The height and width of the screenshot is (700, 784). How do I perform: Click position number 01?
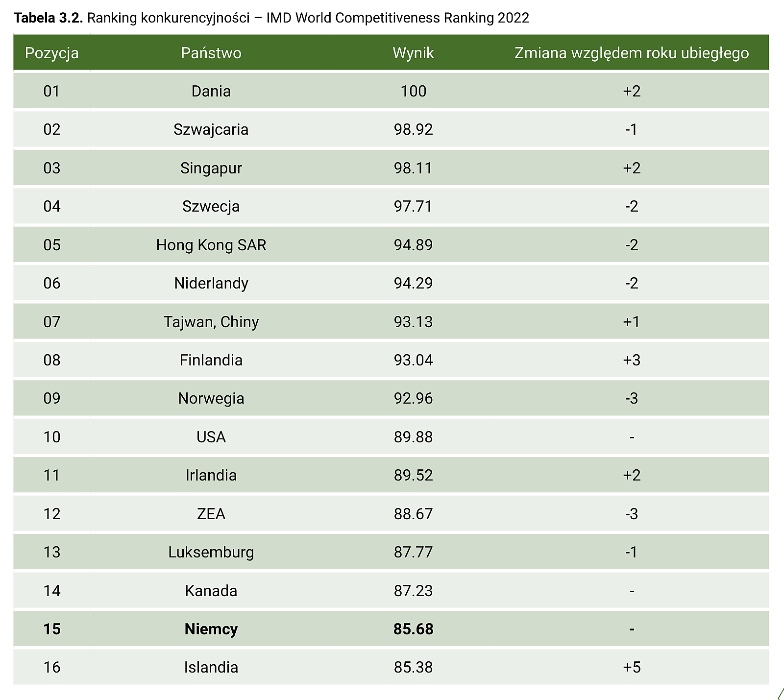(52, 91)
